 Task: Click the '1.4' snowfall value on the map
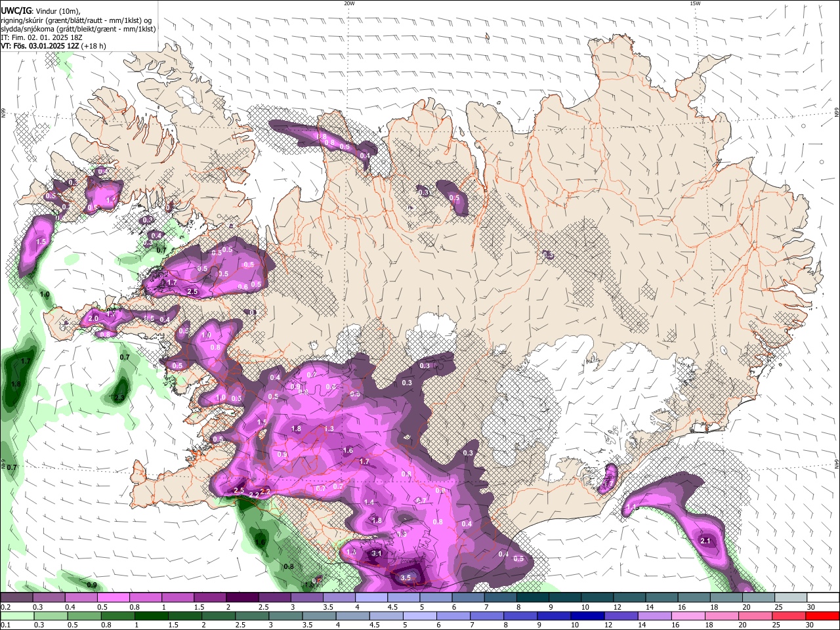[x=369, y=502]
